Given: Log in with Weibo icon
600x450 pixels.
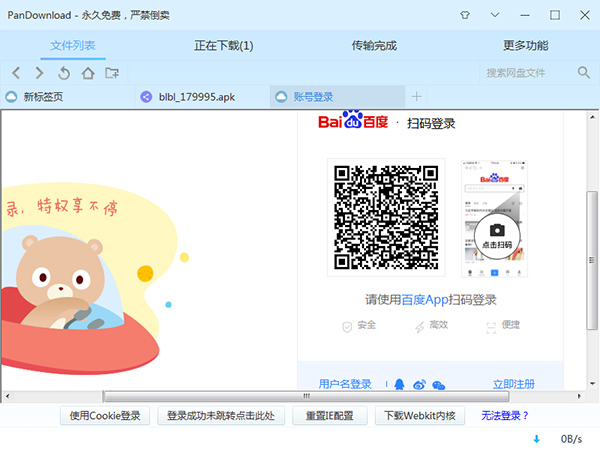Looking at the screenshot, I should (x=419, y=385).
